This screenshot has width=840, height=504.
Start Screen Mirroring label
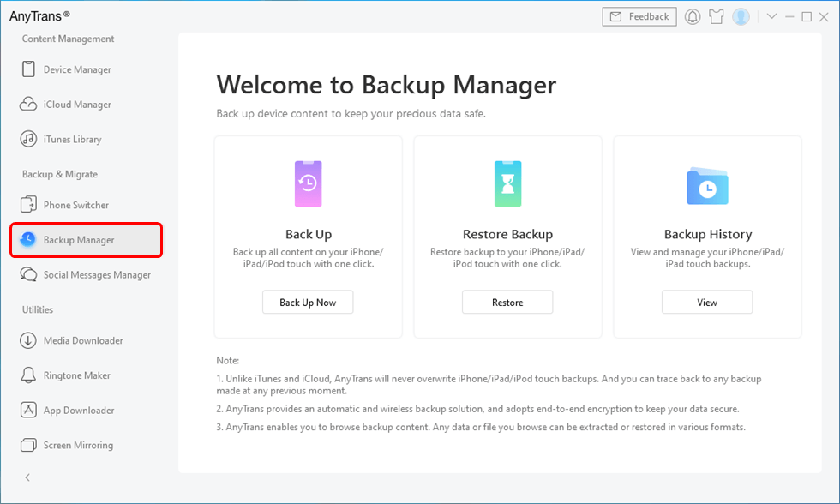[78, 445]
